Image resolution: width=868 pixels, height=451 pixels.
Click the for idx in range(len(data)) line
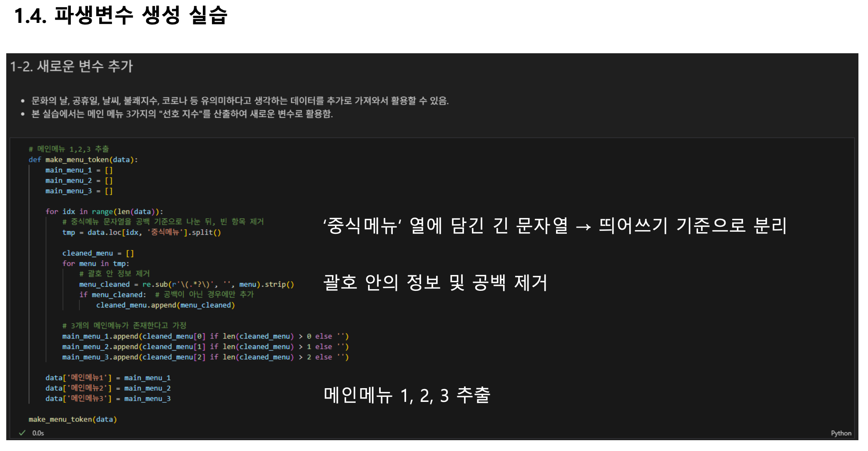coord(104,211)
